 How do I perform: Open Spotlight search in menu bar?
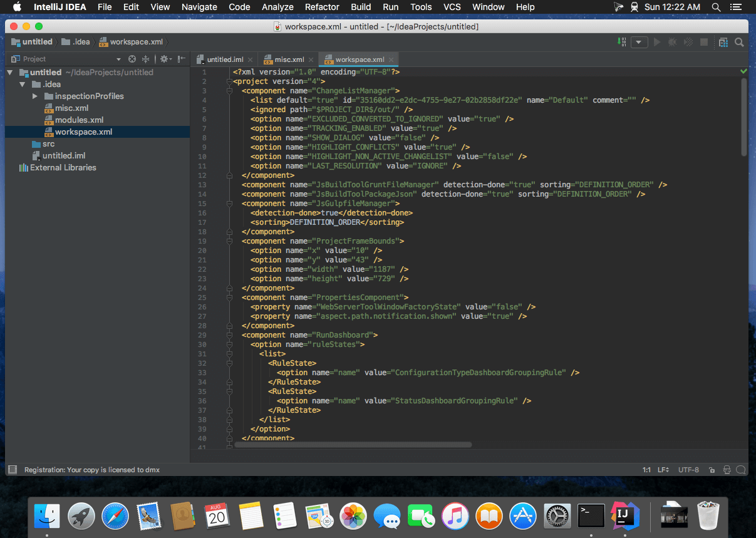point(716,7)
